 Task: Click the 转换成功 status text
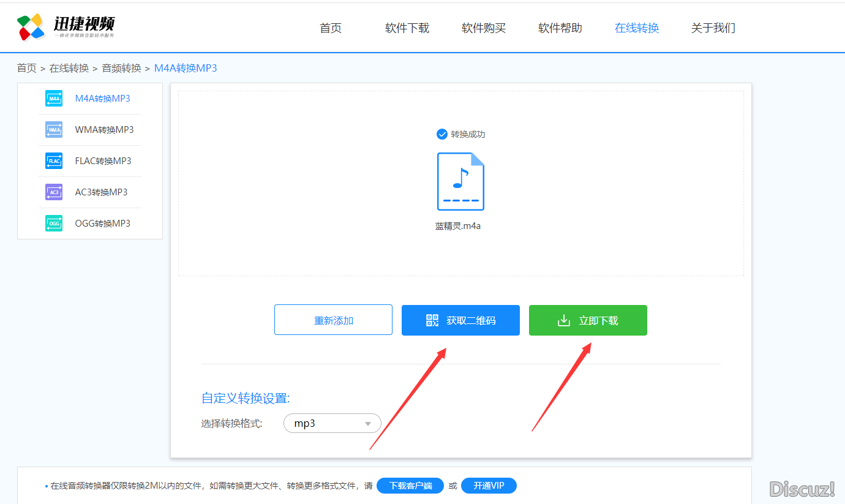(468, 134)
